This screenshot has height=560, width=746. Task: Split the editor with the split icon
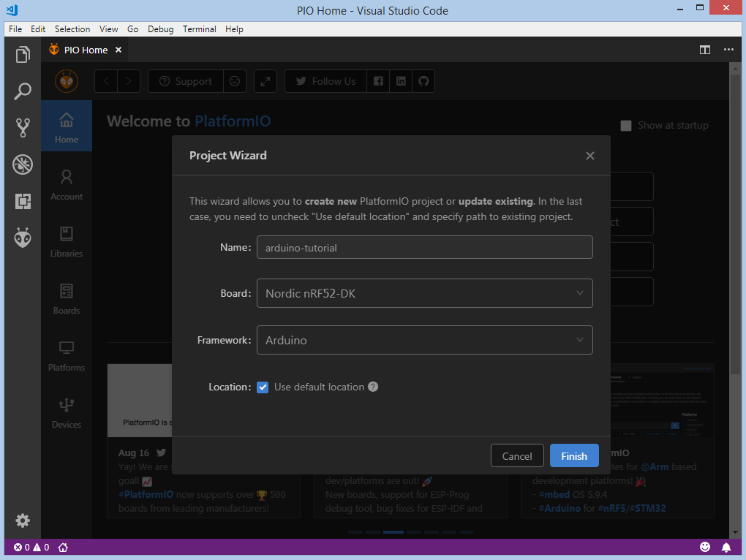[704, 50]
